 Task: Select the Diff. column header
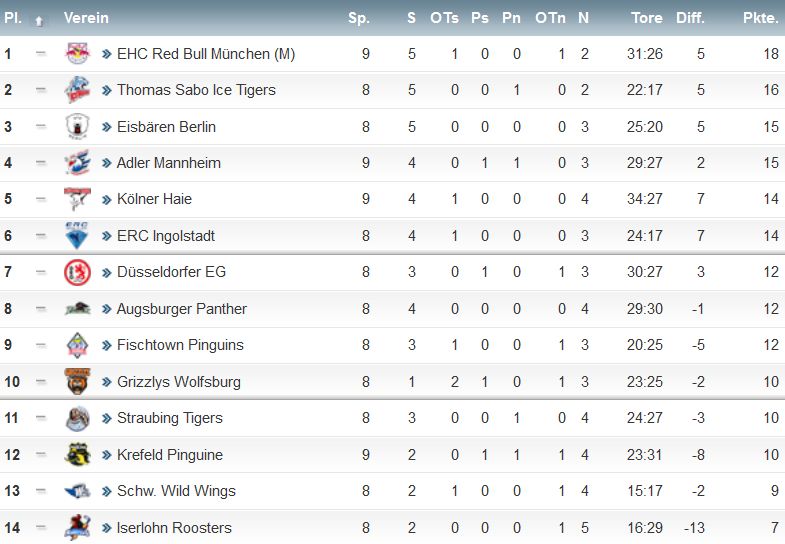coord(690,18)
